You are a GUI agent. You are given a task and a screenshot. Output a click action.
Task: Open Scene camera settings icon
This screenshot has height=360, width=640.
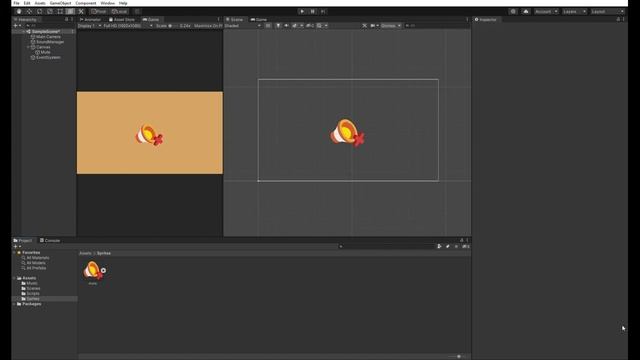click(x=374, y=26)
